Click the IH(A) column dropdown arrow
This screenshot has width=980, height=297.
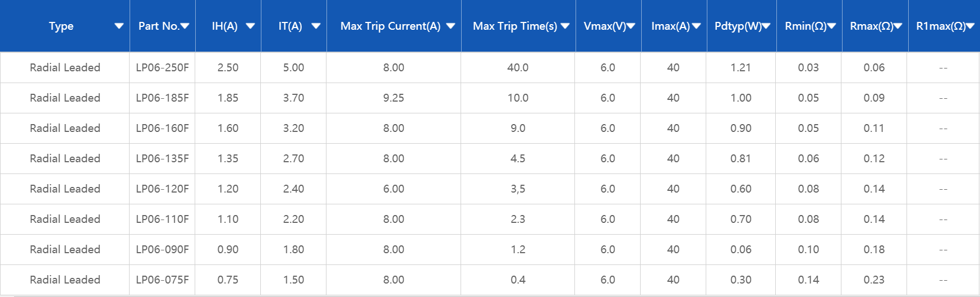(250, 26)
